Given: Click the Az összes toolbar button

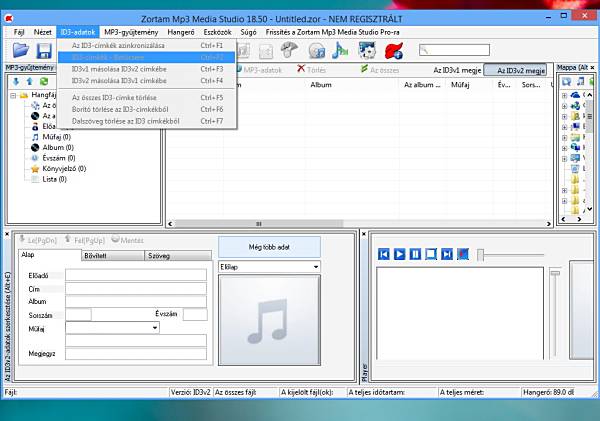Looking at the screenshot, I should [380, 70].
